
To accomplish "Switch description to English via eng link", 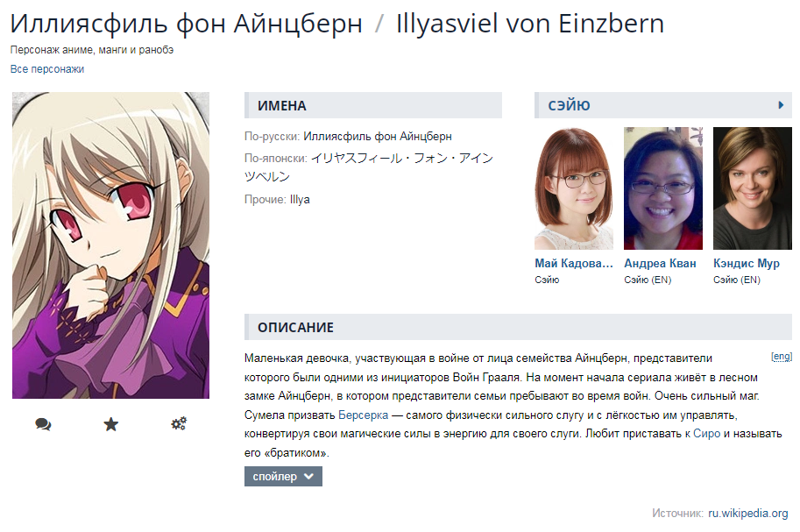I will [781, 357].
